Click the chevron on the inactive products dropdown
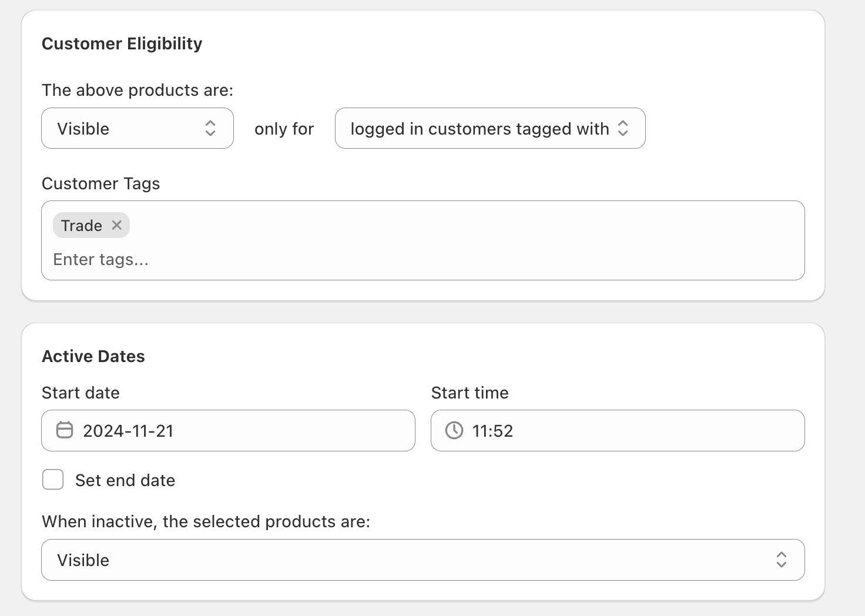This screenshot has width=865, height=616. coord(782,560)
